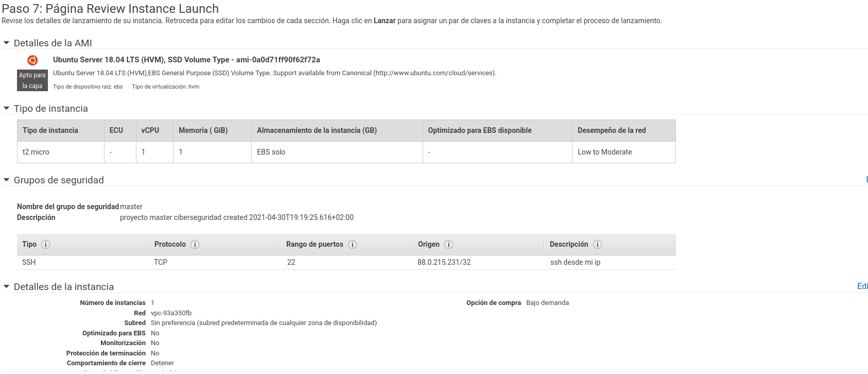The image size is (868, 374).
Task: Click the 'Apto para la capa' badge
Action: click(32, 80)
